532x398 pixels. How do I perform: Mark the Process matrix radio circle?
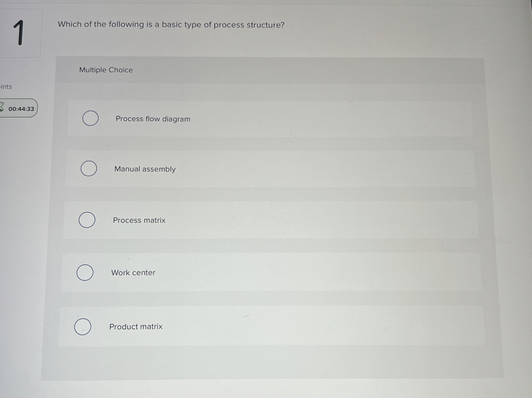[x=87, y=220]
